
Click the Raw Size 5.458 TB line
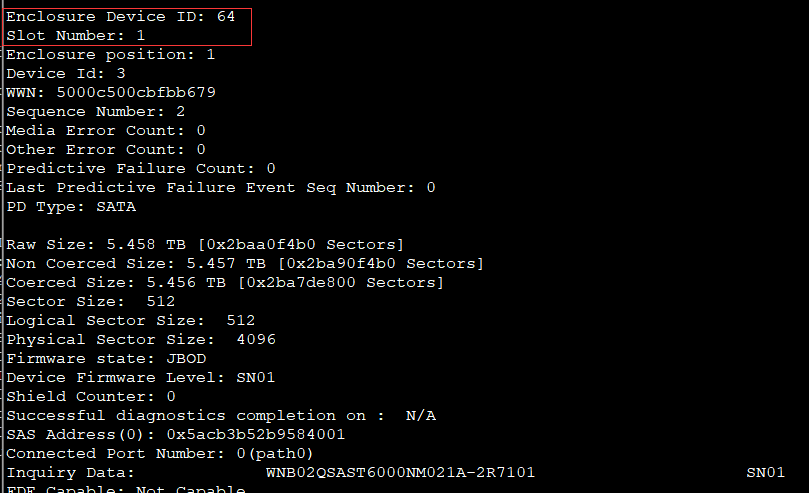[x=205, y=244]
